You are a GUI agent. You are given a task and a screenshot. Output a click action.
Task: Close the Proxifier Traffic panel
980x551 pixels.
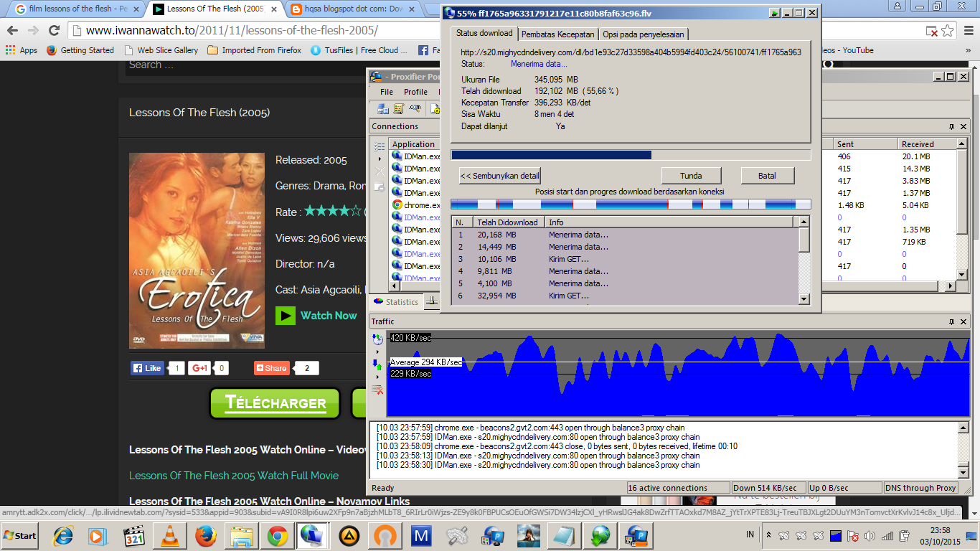[x=965, y=321]
